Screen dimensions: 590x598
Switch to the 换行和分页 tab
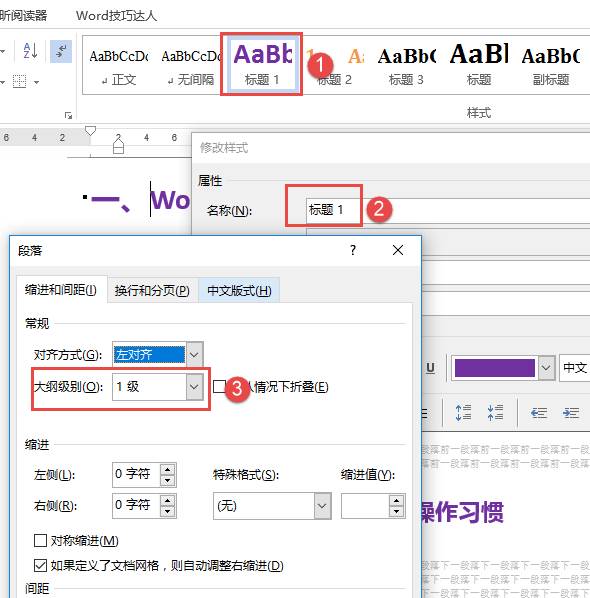click(152, 291)
